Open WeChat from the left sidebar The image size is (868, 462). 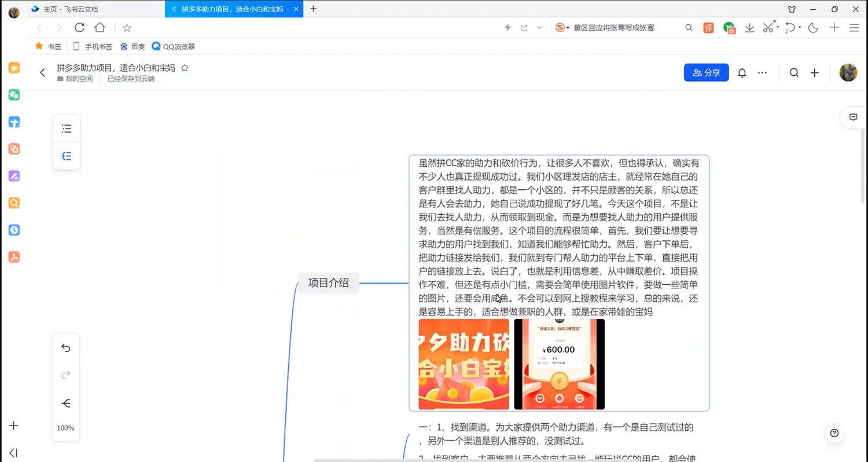13,94
